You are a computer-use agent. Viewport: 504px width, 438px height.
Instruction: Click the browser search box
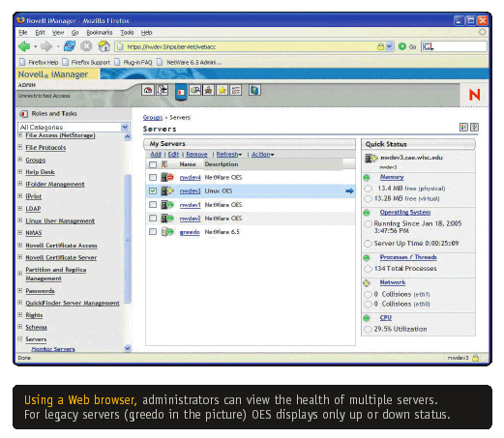pyautogui.click(x=454, y=46)
